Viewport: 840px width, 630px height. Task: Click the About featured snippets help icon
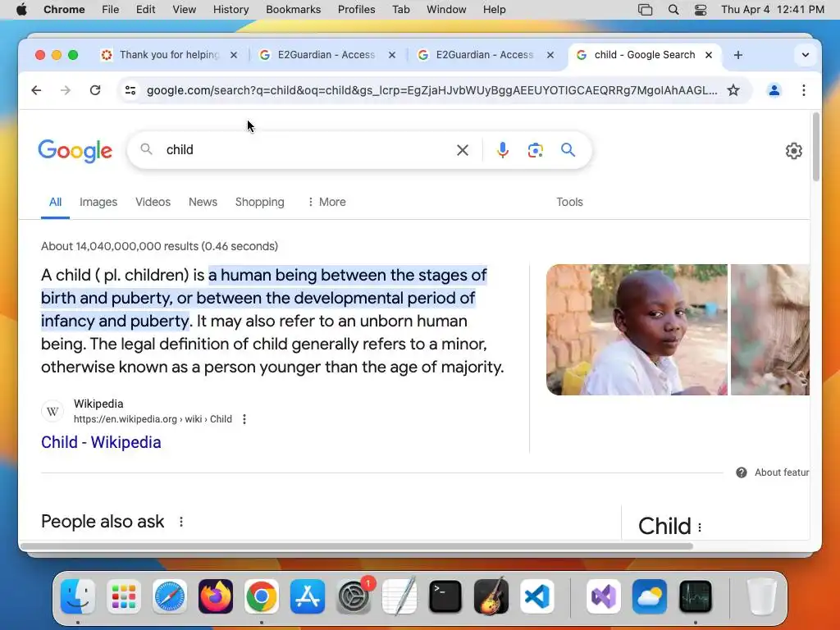click(742, 472)
